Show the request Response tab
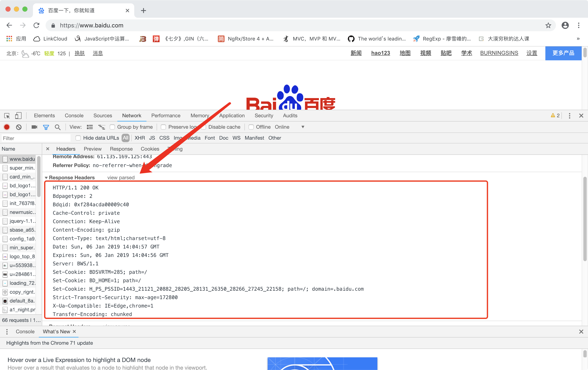Viewport: 588px width, 370px height. (x=121, y=149)
